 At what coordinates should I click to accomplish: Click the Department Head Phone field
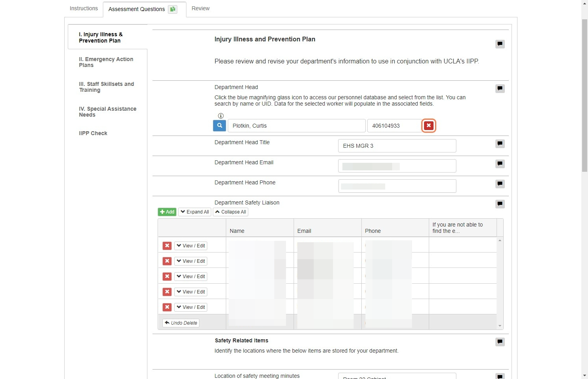coord(397,186)
